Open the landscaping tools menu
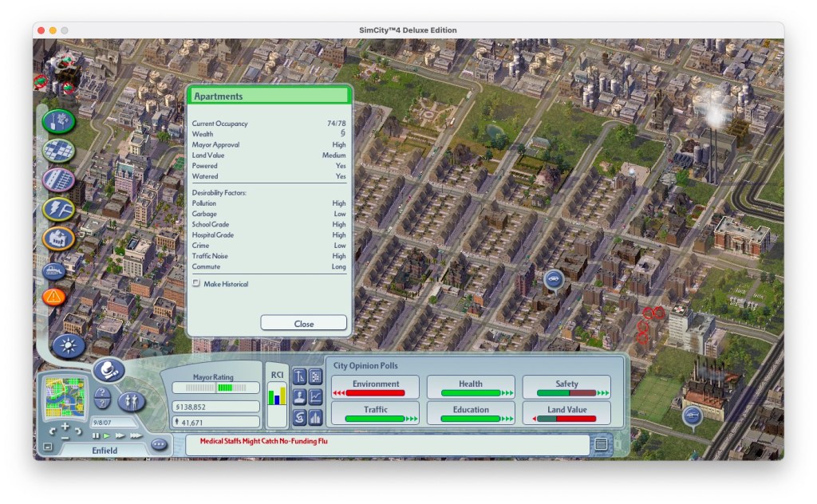 [x=58, y=121]
